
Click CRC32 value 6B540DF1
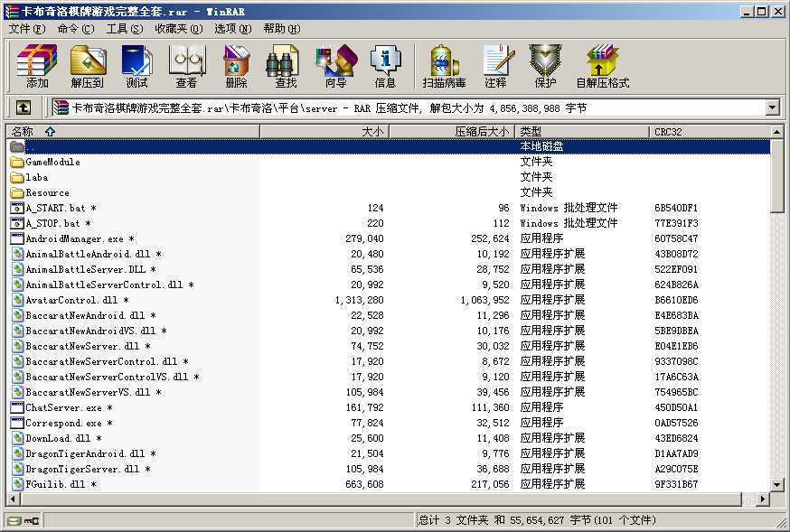click(x=676, y=208)
